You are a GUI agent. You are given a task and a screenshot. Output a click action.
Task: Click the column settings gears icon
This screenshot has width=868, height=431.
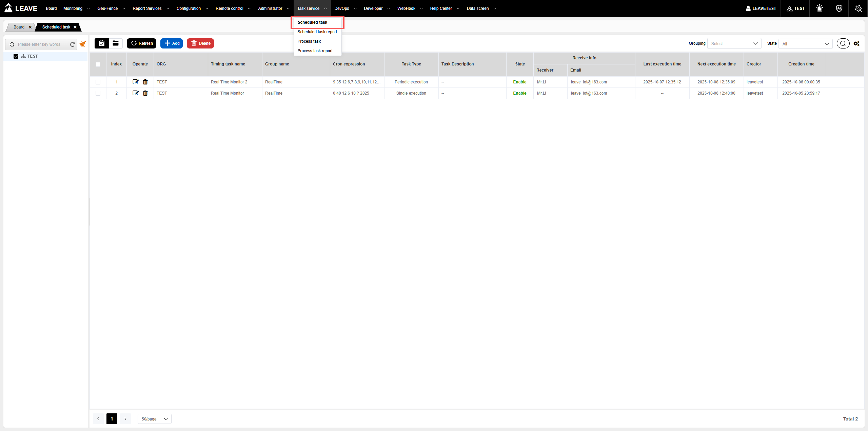(856, 43)
